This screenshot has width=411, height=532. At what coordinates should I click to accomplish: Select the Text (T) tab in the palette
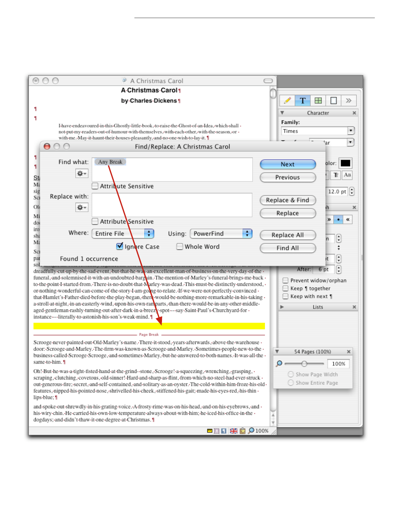(302, 100)
